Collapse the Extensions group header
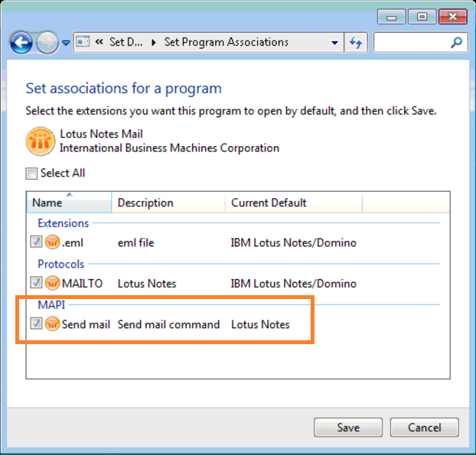Image resolution: width=476 pixels, height=455 pixels. [64, 223]
